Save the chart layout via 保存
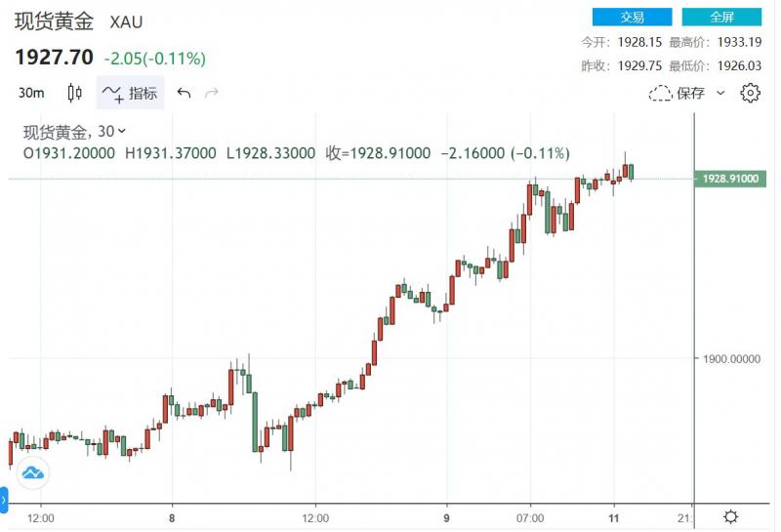781x532 pixels. 679,93
